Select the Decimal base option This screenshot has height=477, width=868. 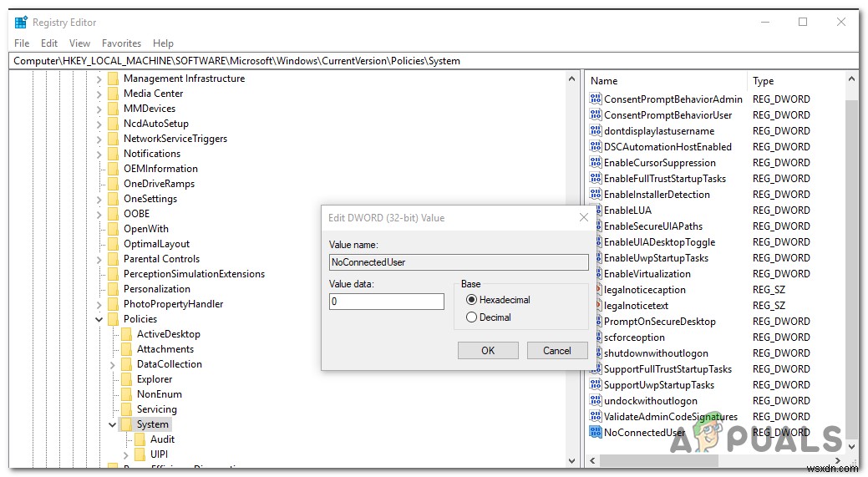click(x=488, y=317)
